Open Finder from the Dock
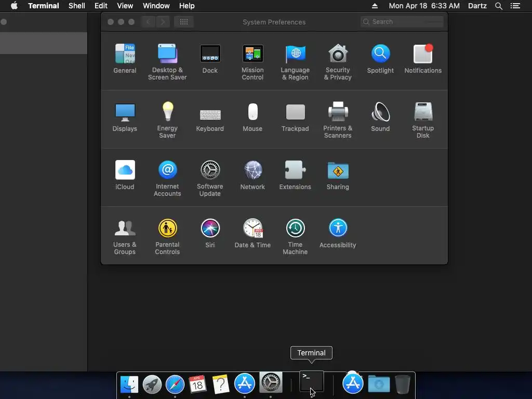This screenshot has height=399, width=532. point(129,384)
